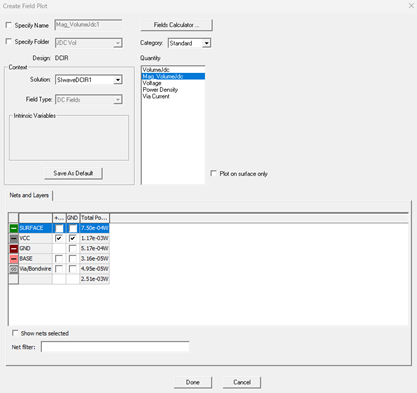Select Power Density in Quantity list
417x393 pixels.
point(173,90)
